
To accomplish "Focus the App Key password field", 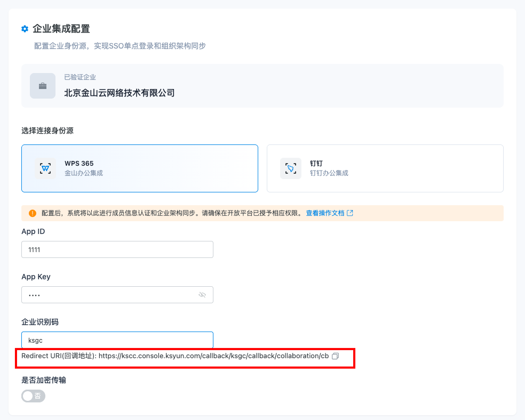I will (117, 295).
